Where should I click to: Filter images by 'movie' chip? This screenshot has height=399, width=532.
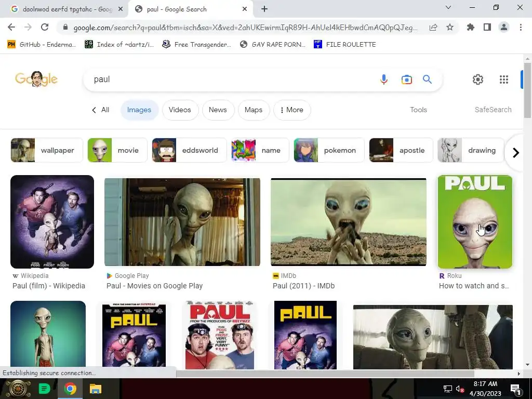(117, 150)
